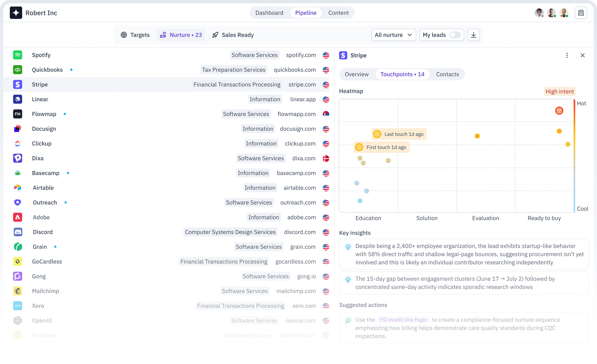The image size is (597, 364).
Task: Click the Outreach logo icon
Action: 18,202
